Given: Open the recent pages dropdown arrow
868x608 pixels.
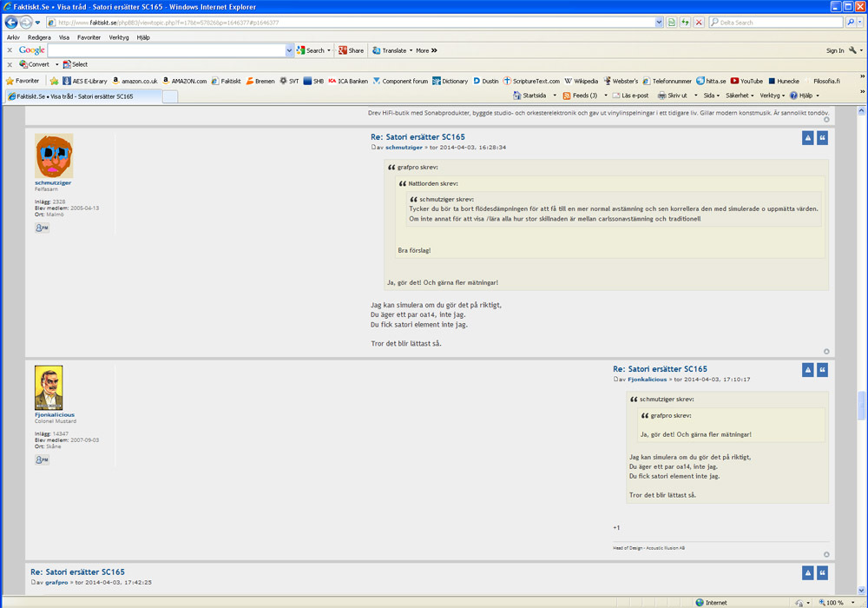Looking at the screenshot, I should tap(37, 23).
